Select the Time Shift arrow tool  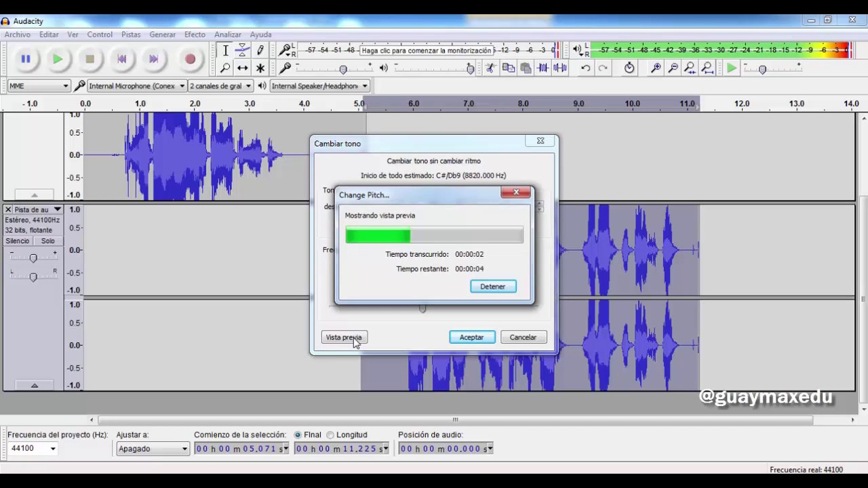pos(243,68)
